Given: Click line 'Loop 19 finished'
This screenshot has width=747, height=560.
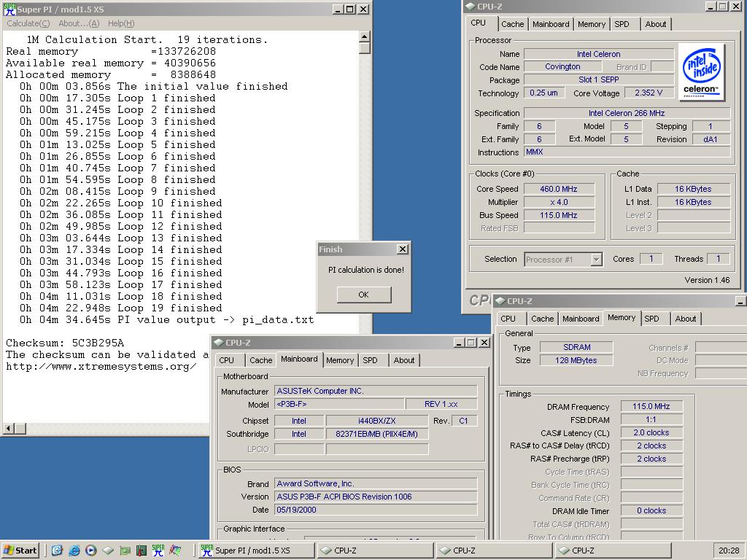Looking at the screenshot, I should pyautogui.click(x=169, y=308).
